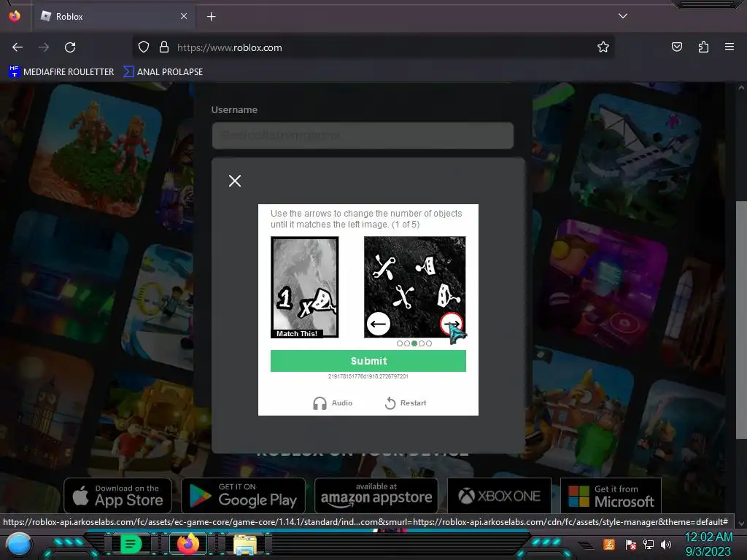Open the Start orb button
747x560 pixels.
coord(18,544)
